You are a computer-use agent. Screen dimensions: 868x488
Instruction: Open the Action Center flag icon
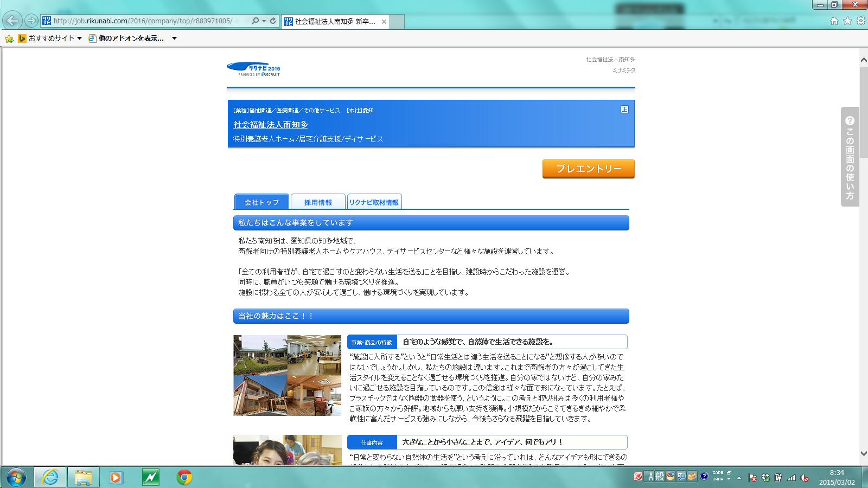752,478
